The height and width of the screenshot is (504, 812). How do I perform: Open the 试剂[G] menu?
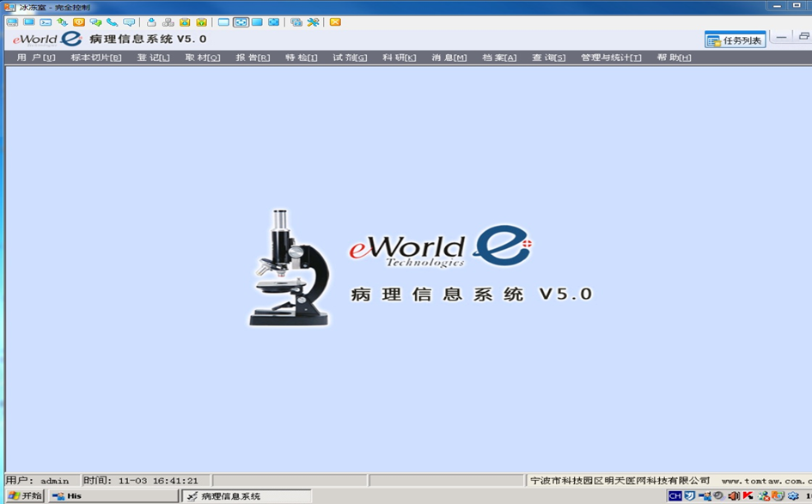click(350, 58)
